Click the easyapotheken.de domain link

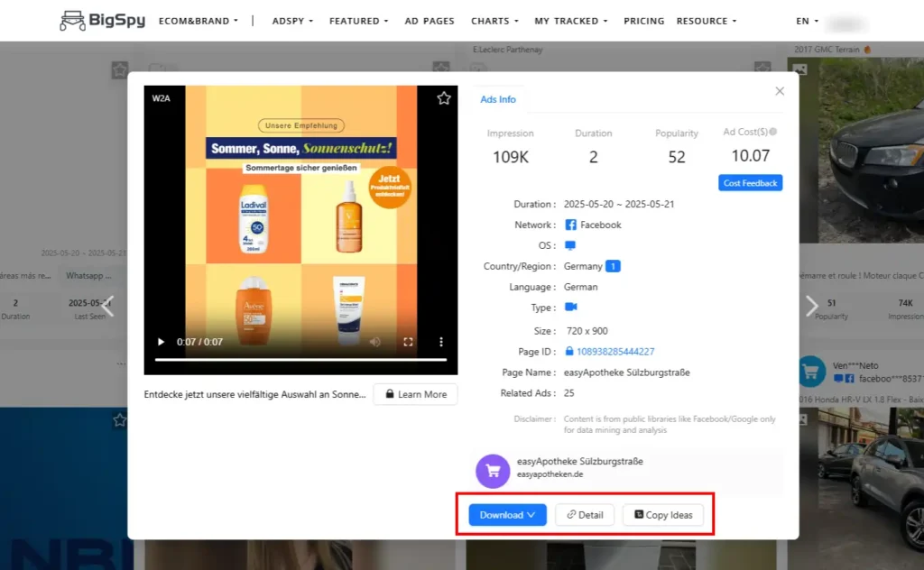(x=550, y=474)
